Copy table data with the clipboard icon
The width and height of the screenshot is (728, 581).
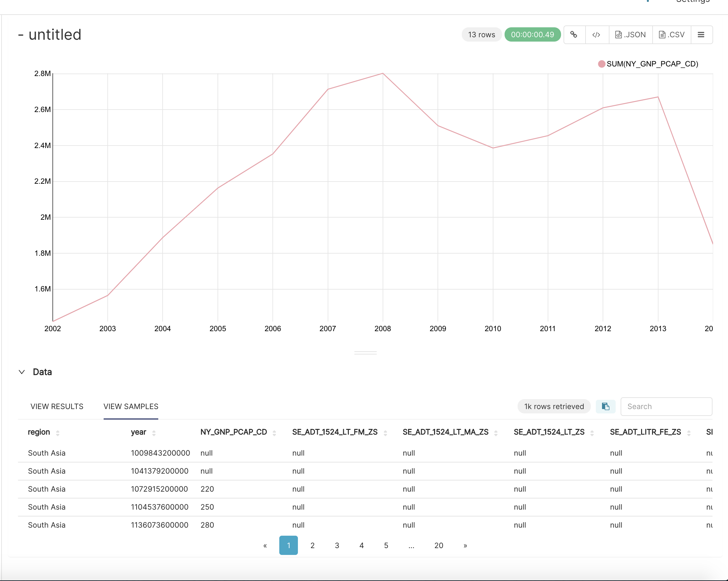click(605, 406)
